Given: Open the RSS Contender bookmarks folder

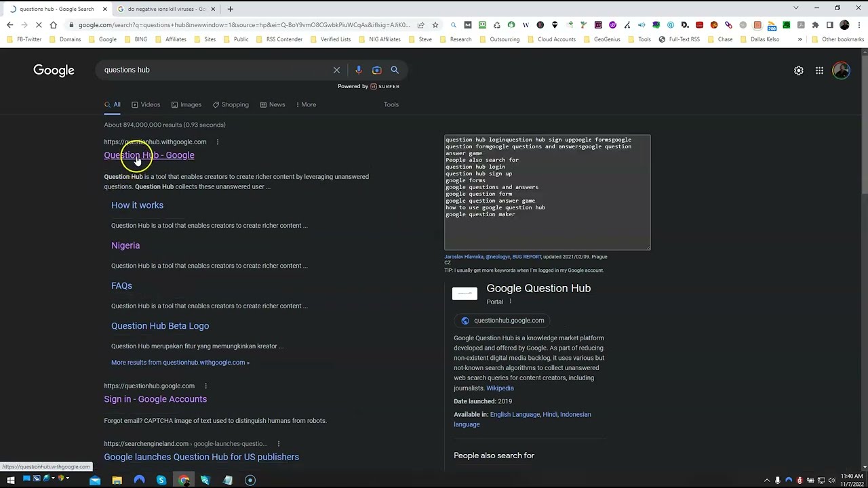Looking at the screenshot, I should coord(279,39).
